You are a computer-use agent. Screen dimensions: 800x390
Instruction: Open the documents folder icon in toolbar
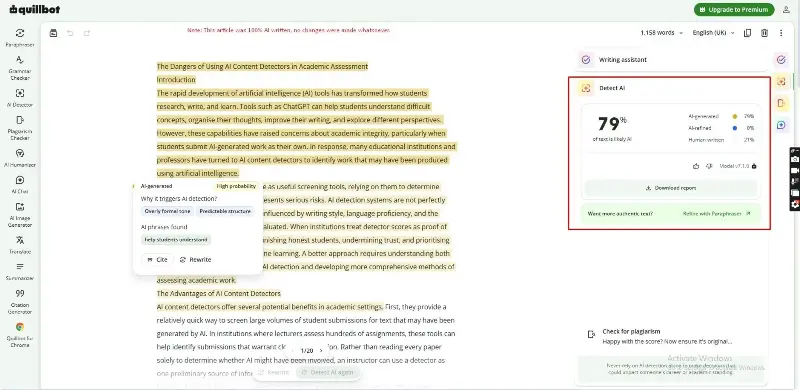[53, 33]
